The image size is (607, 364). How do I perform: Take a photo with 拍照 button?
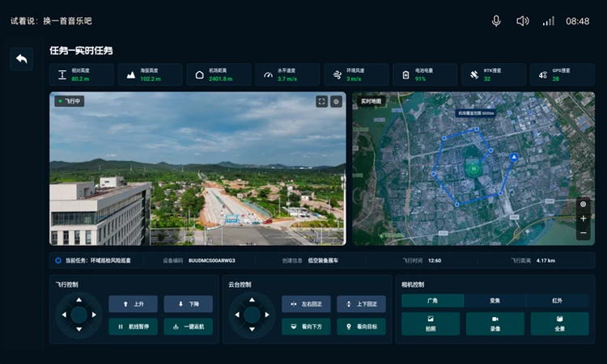coord(431,324)
